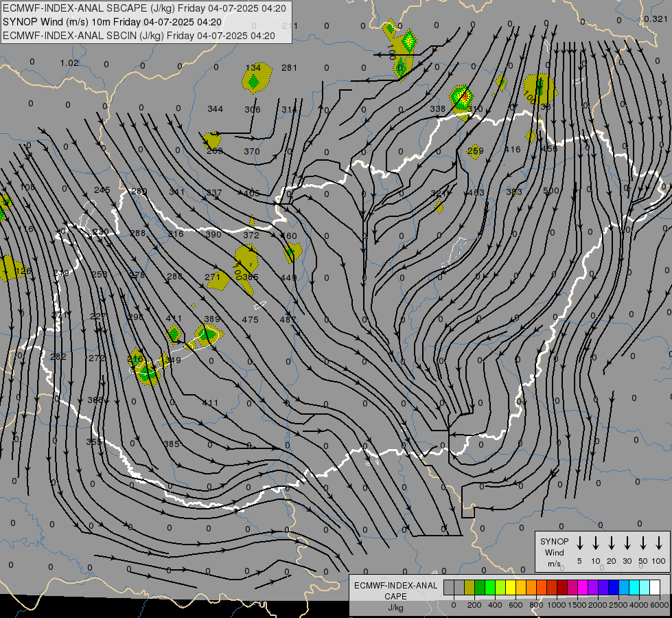The image size is (672, 618).
Task: Click the '449' grid value
Action: coord(289,278)
